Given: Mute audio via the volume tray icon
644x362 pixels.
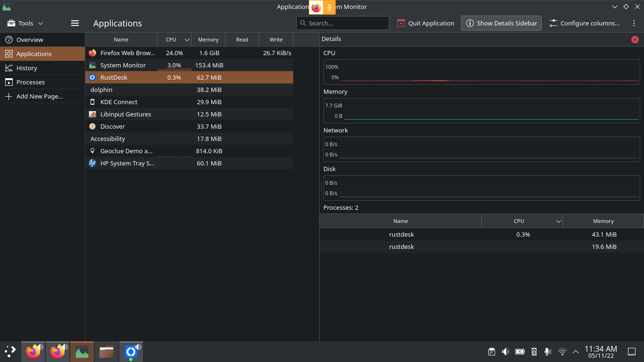Looking at the screenshot, I should (x=505, y=352).
